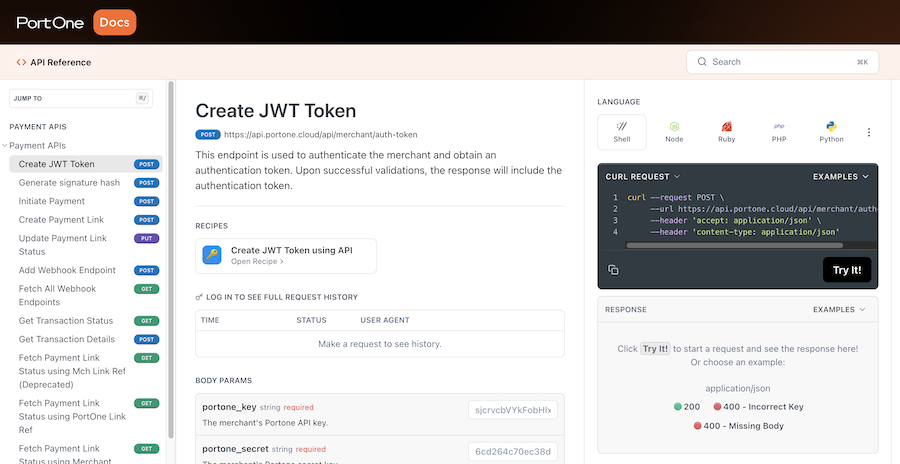Image resolution: width=900 pixels, height=464 pixels.
Task: Open Add Webhook Endpoint page
Action: [x=86, y=270]
